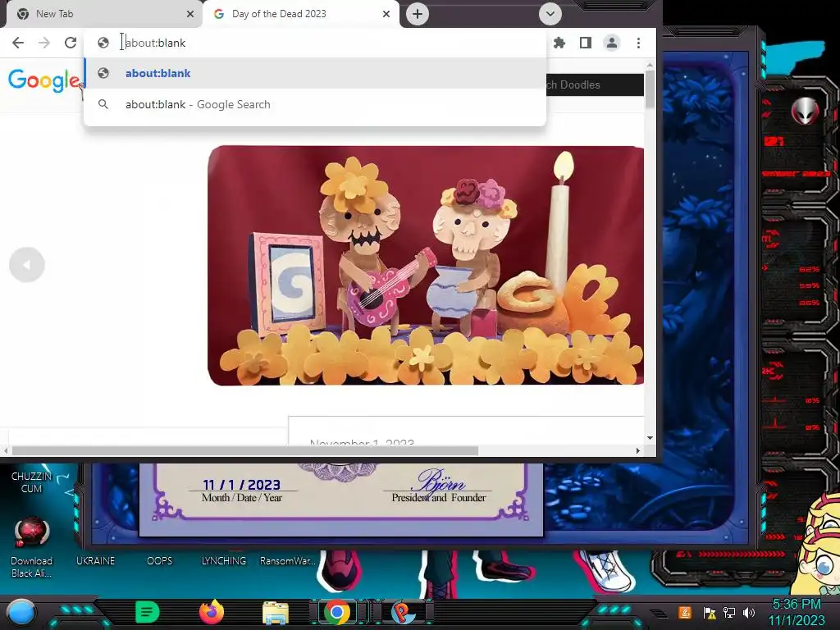Viewport: 840px width, 630px height.
Task: Click the Alienware head gadget icon
Action: coord(805,111)
